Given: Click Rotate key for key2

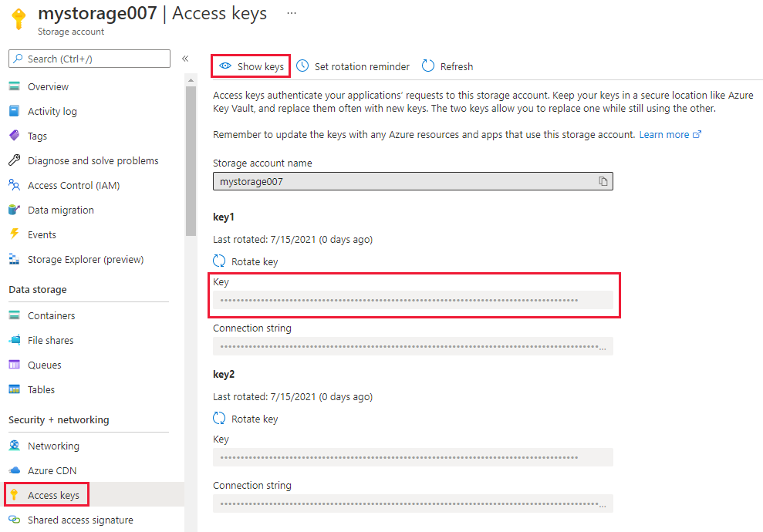Looking at the screenshot, I should (x=255, y=419).
